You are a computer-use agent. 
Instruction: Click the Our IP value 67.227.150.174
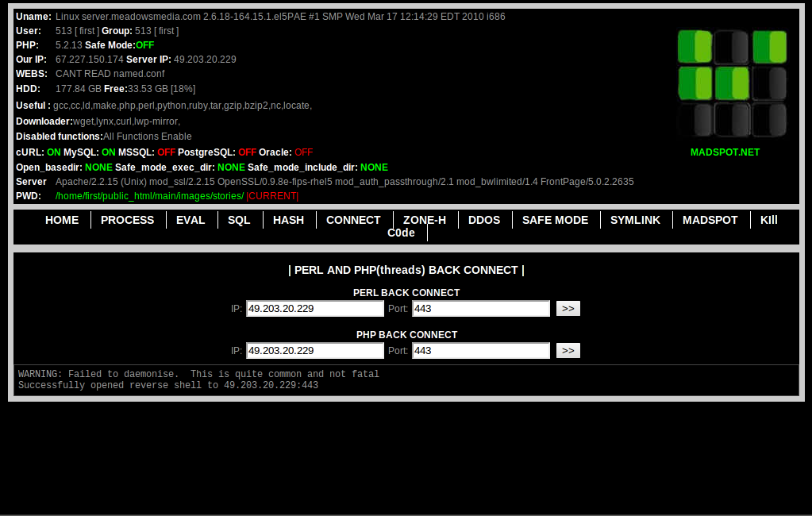90,60
